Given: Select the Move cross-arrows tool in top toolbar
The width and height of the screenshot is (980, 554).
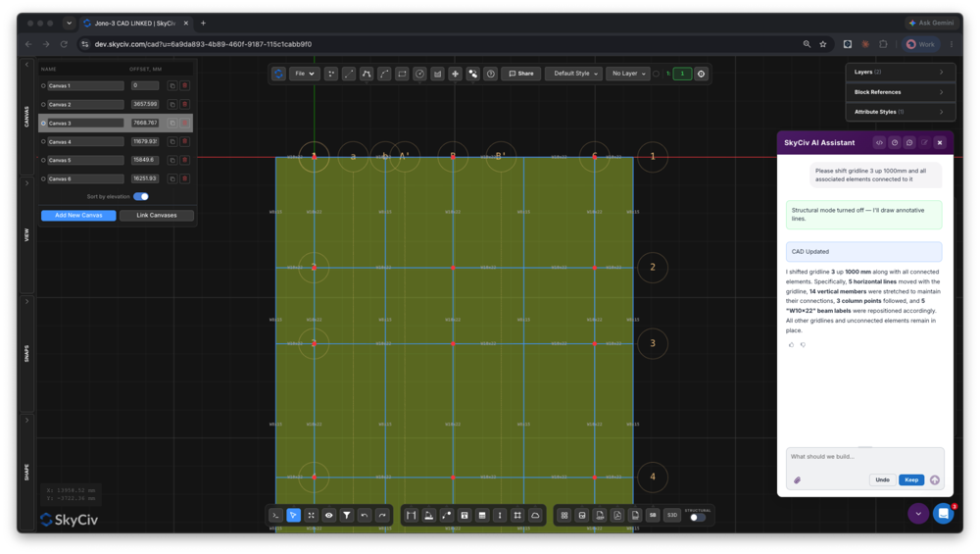Looking at the screenshot, I should [x=455, y=74].
